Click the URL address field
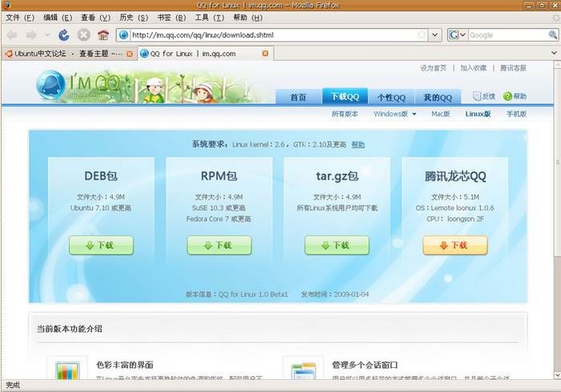The width and height of the screenshot is (561, 392). click(273, 35)
